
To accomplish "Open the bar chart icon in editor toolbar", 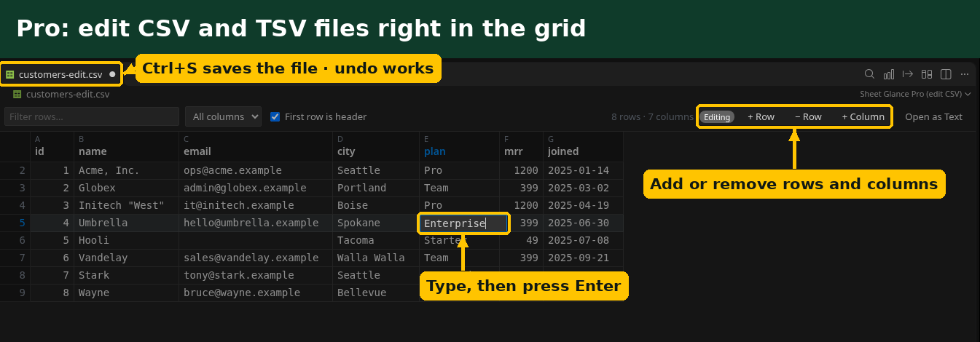I will 889,74.
